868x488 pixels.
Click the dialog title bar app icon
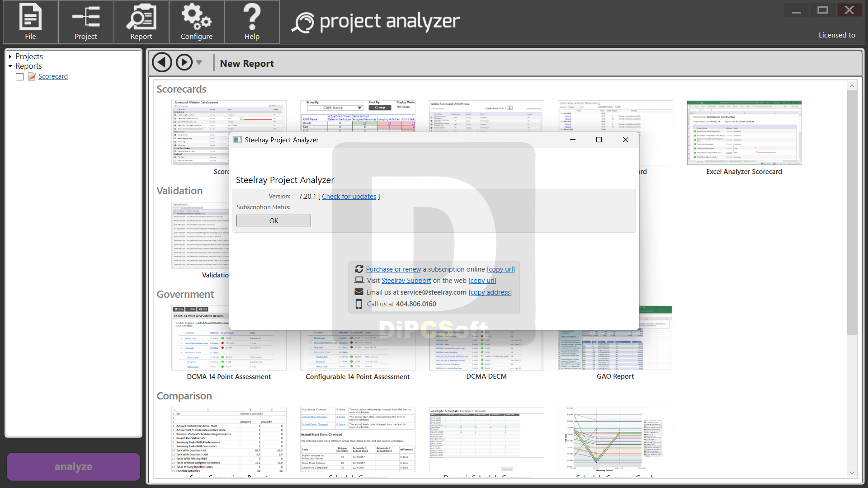[237, 140]
